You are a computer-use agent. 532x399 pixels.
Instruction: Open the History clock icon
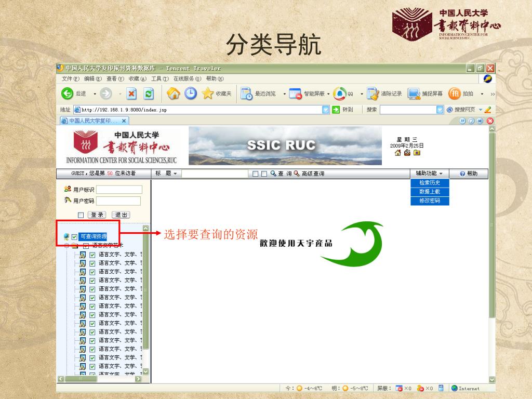pos(191,94)
